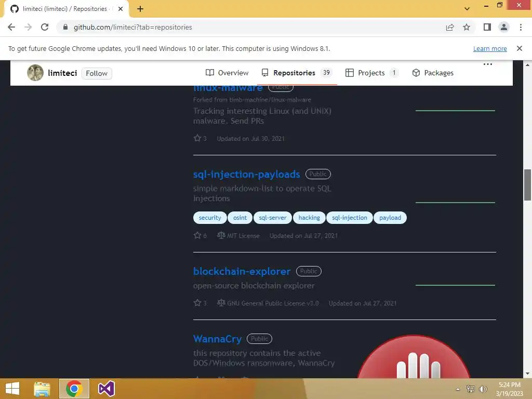This screenshot has height=399, width=532.
Task: Select the security topic tag
Action: pos(210,218)
